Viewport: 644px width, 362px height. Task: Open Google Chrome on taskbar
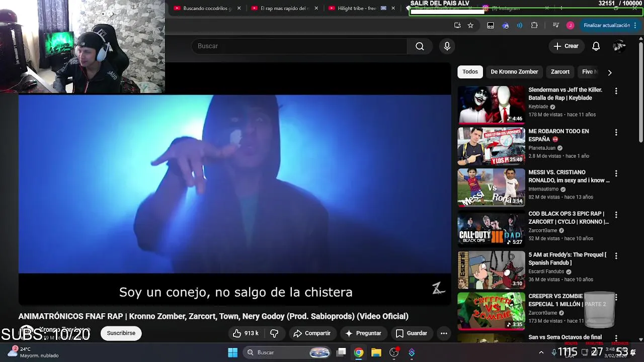[358, 352]
